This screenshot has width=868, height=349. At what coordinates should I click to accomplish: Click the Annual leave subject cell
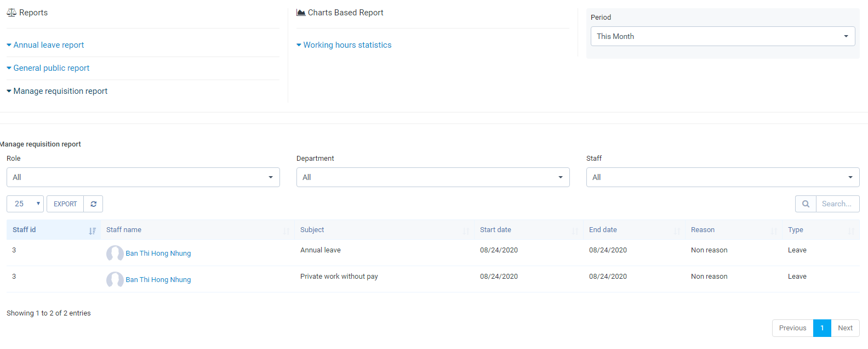[321, 250]
